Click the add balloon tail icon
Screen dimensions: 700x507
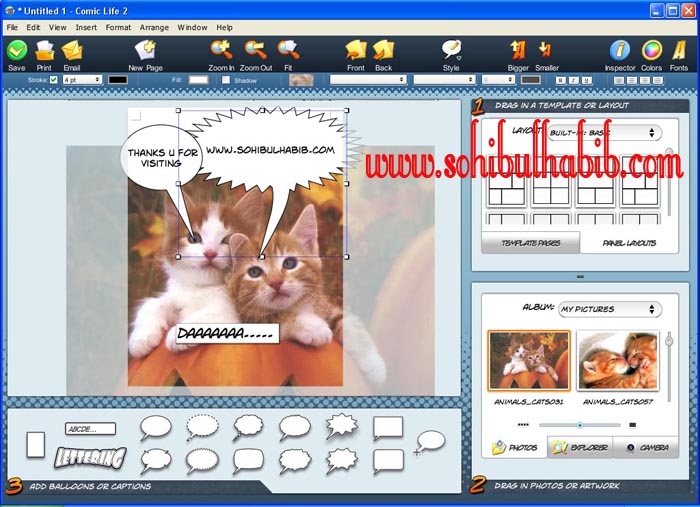tap(429, 442)
